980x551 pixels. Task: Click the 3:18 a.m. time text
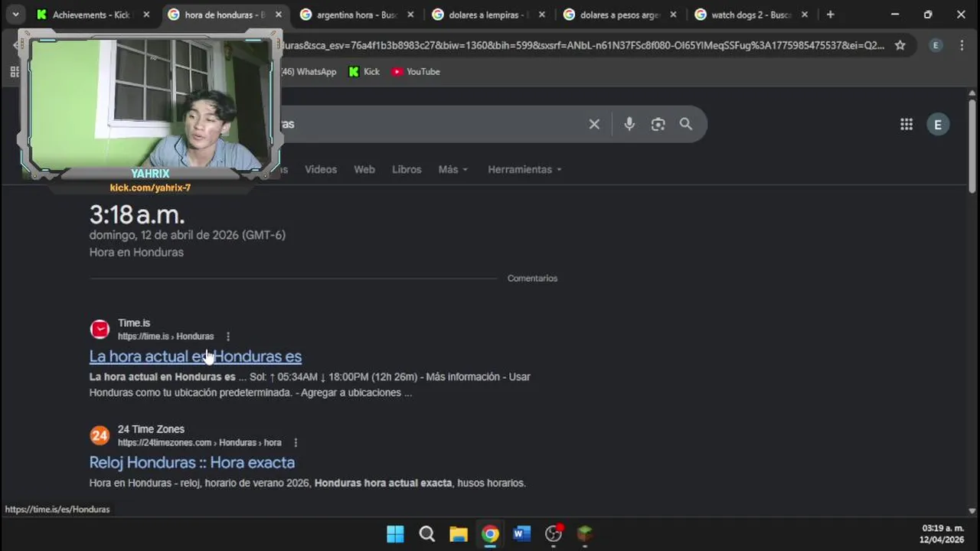click(137, 214)
